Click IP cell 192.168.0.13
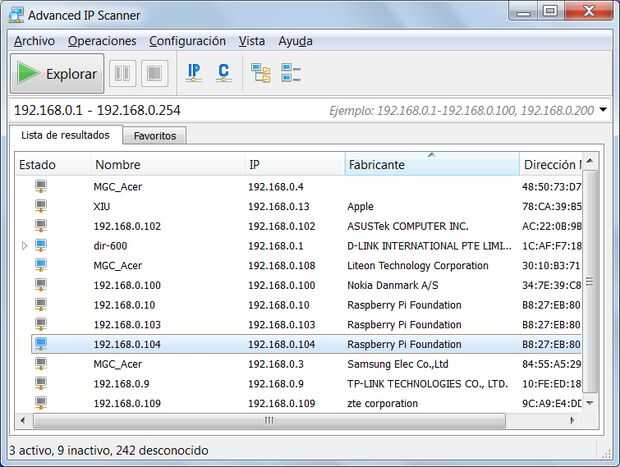620x467 pixels. [x=279, y=206]
